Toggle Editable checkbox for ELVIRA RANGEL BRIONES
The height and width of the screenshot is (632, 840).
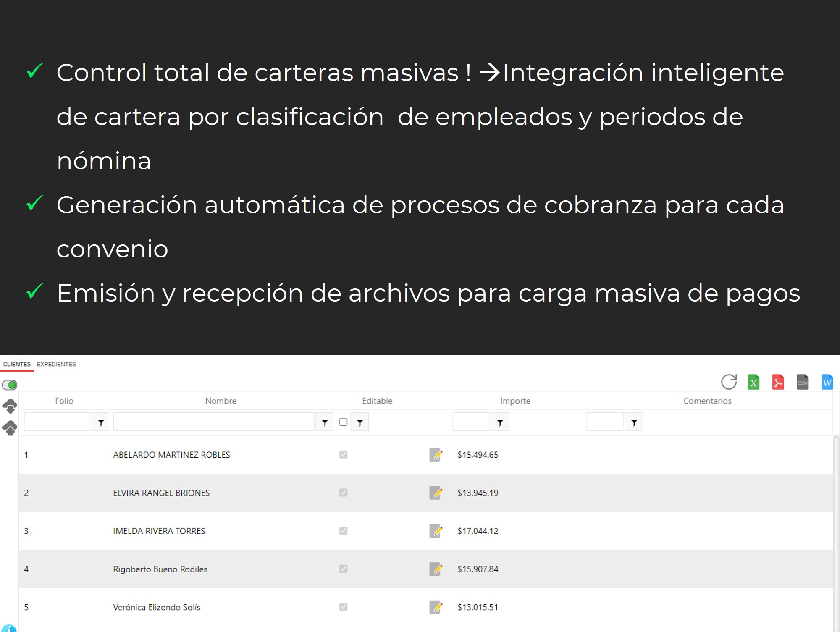(343, 493)
